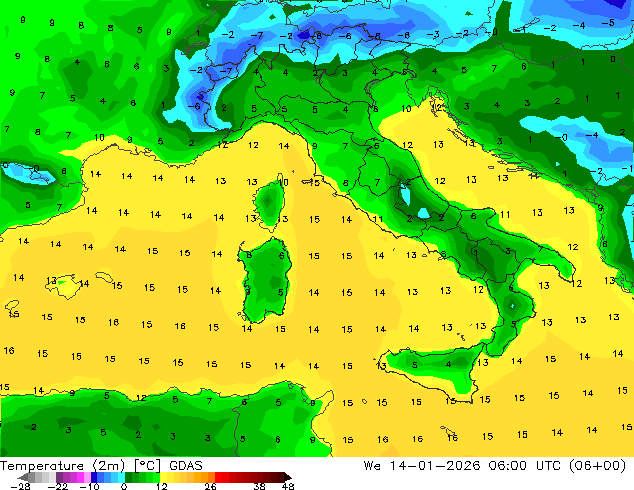Click the '38' colour scale label

point(260,486)
